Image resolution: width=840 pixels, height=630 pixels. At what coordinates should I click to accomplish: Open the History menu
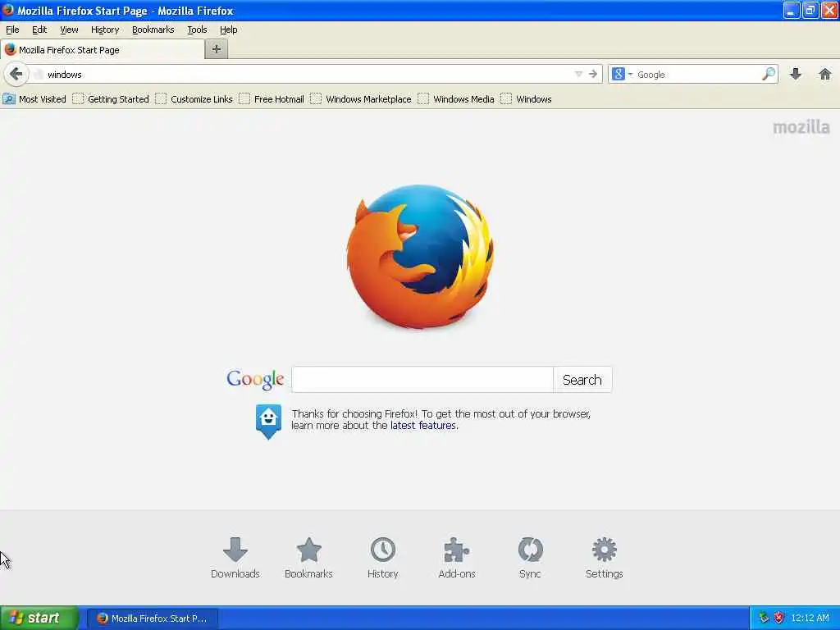(105, 30)
